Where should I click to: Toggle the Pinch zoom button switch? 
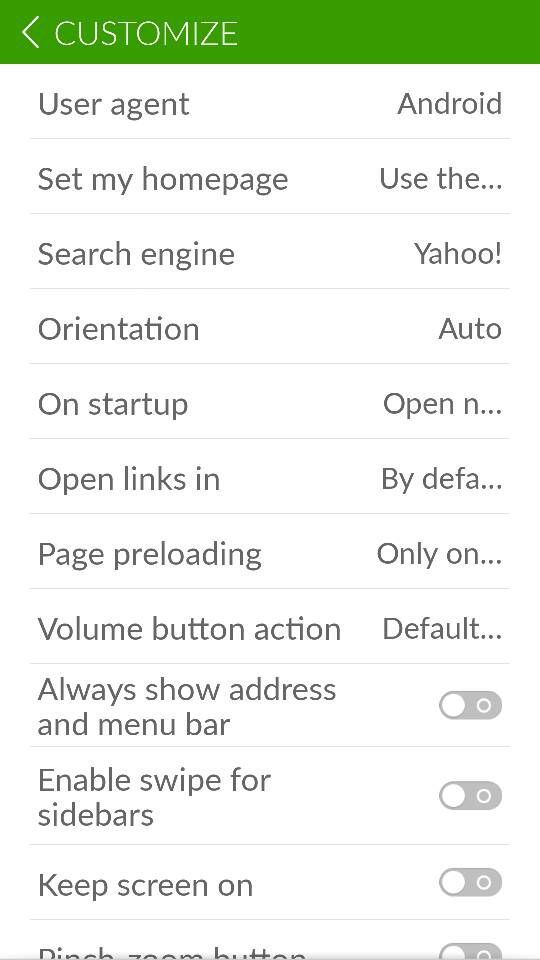click(470, 951)
